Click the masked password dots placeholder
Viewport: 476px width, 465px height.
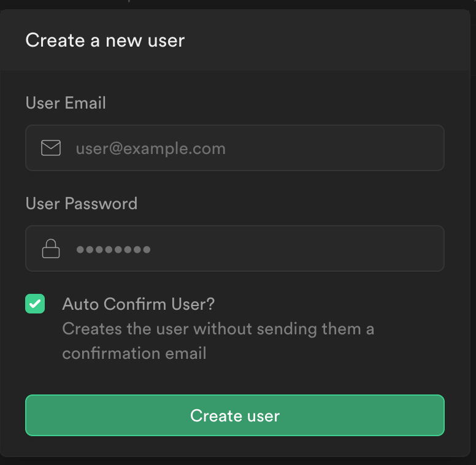[113, 249]
